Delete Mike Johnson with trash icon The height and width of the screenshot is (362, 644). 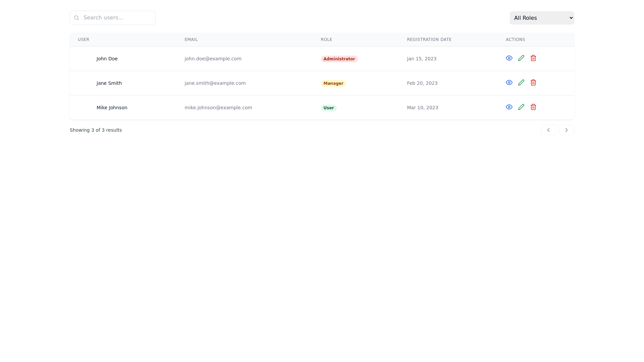pyautogui.click(x=533, y=107)
